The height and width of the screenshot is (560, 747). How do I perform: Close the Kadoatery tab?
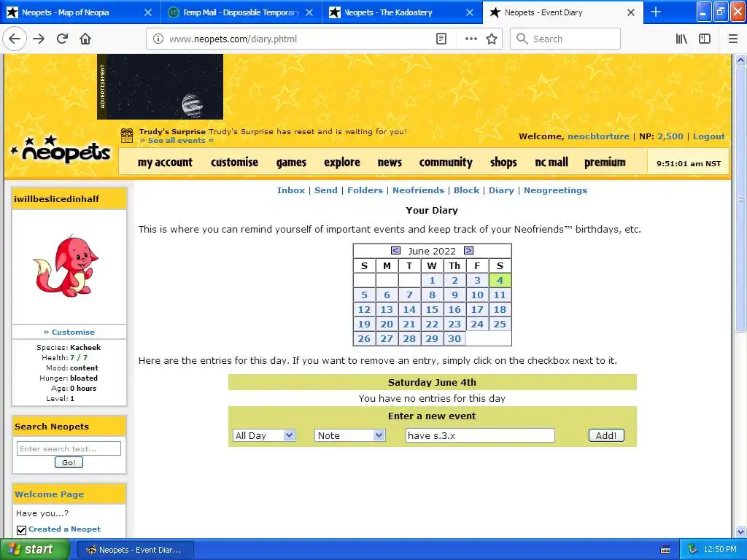(x=470, y=12)
